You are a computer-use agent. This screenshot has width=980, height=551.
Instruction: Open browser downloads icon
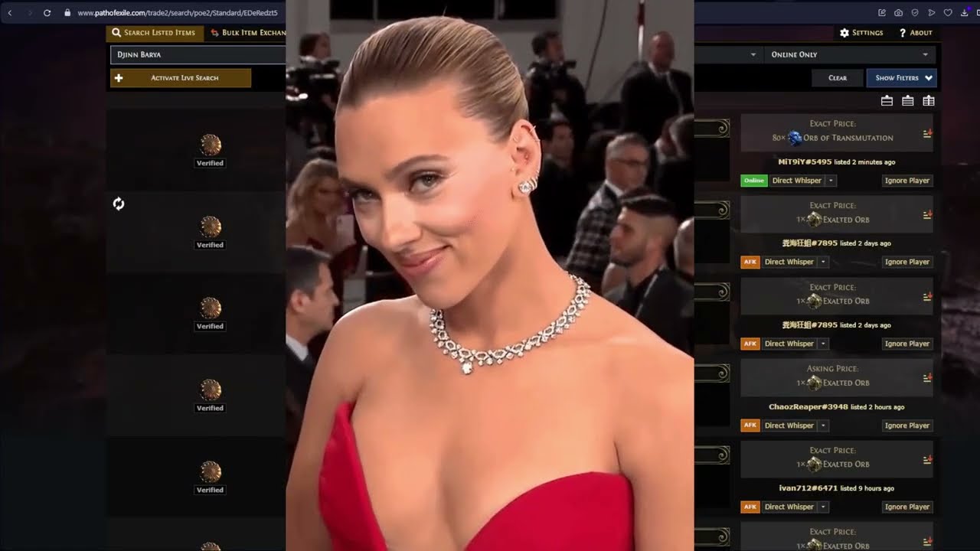(x=964, y=13)
